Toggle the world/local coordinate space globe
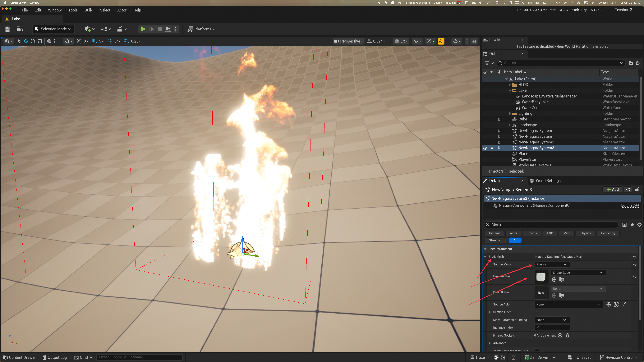The width and height of the screenshot is (644, 362). pos(49,41)
